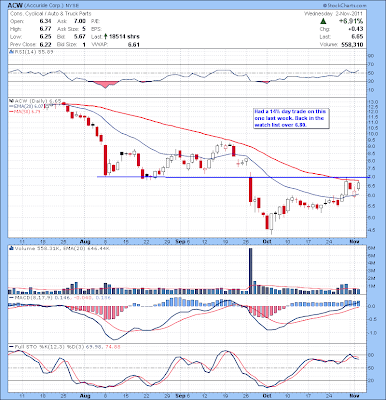
Task: Click the RSI(14) panel legend icon
Action: pyautogui.click(x=11, y=52)
